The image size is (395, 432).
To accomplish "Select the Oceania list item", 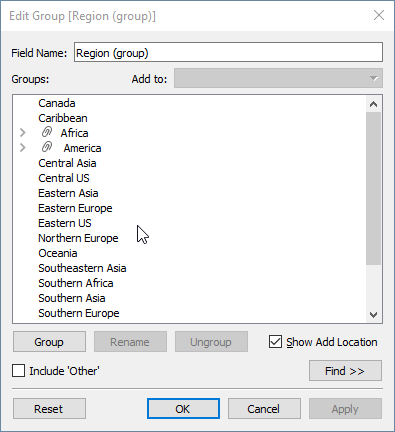I will click(x=58, y=253).
